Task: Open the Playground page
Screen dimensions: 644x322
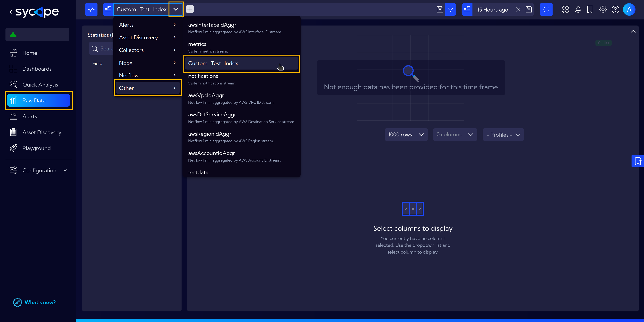Action: click(36, 148)
